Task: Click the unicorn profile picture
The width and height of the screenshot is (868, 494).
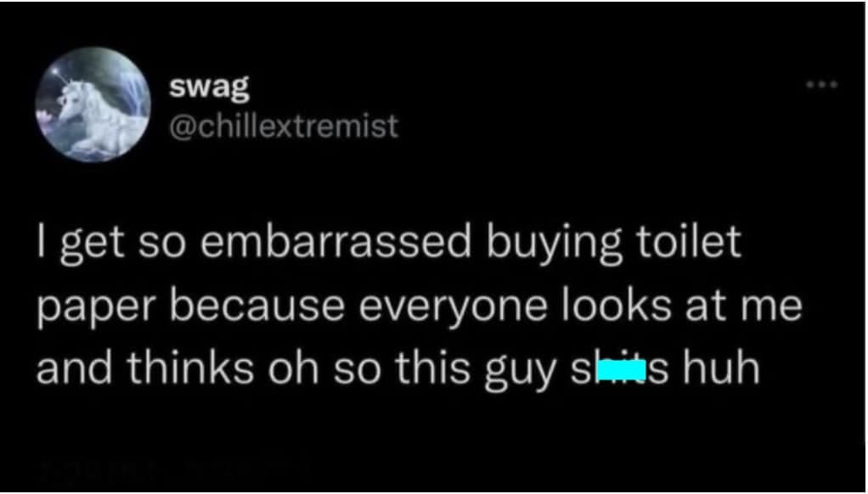Action: (x=93, y=104)
